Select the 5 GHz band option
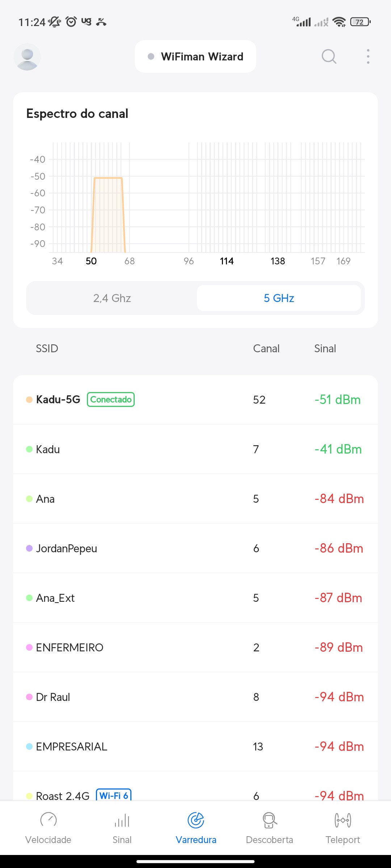 click(x=279, y=298)
